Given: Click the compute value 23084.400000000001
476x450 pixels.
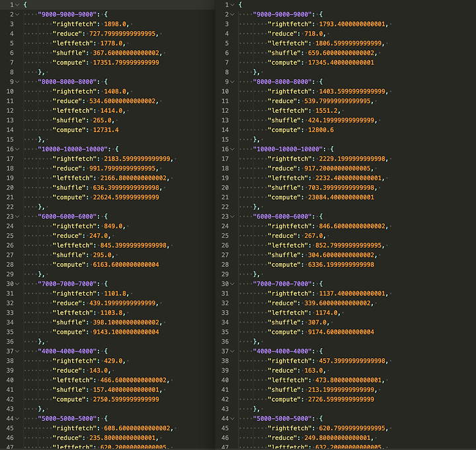Looking at the screenshot, I should [341, 197].
